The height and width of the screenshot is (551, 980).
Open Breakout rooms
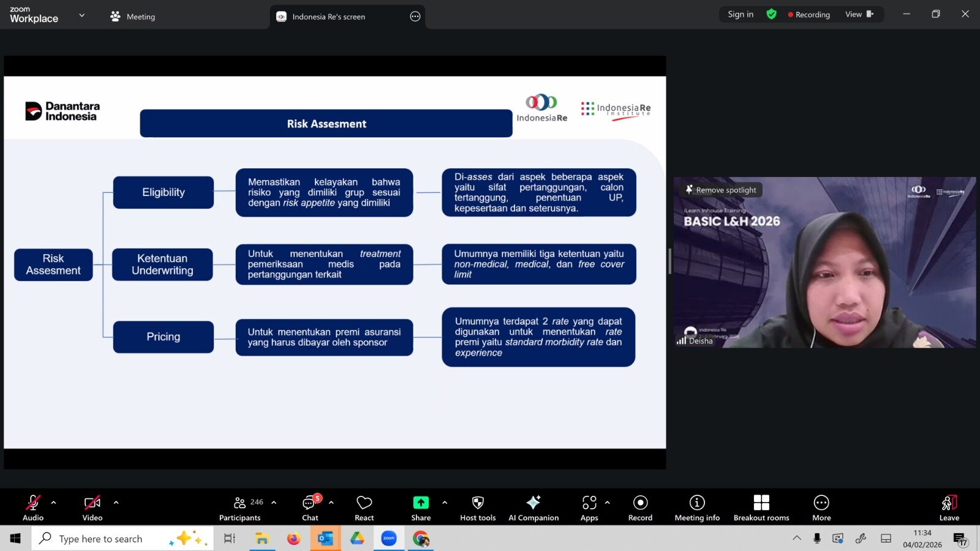761,508
